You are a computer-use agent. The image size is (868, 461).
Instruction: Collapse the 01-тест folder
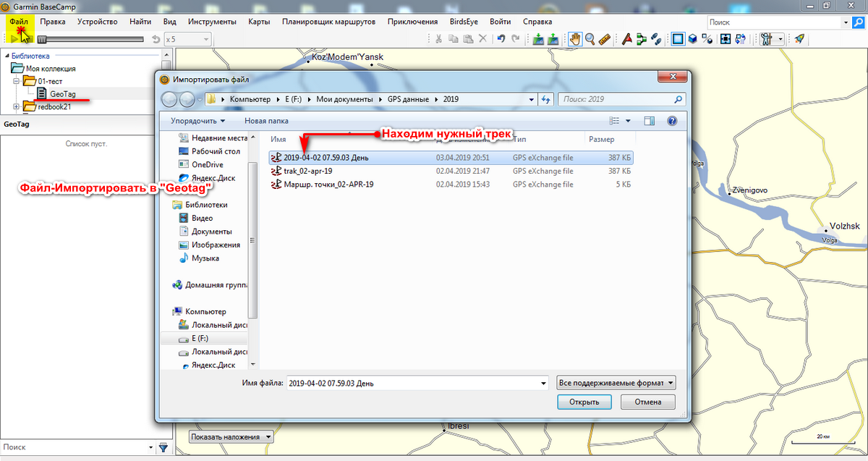click(15, 82)
